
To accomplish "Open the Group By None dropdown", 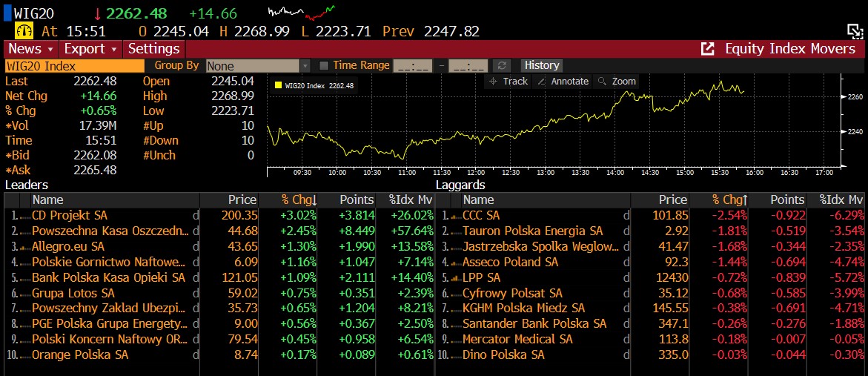I will pyautogui.click(x=258, y=66).
